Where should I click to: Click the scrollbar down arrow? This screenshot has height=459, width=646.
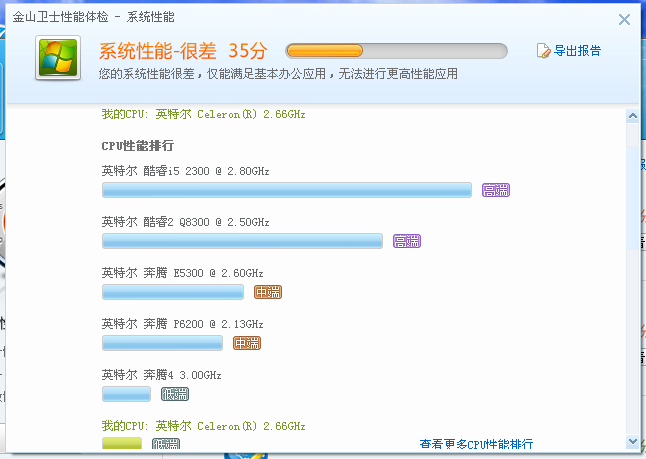click(x=632, y=441)
